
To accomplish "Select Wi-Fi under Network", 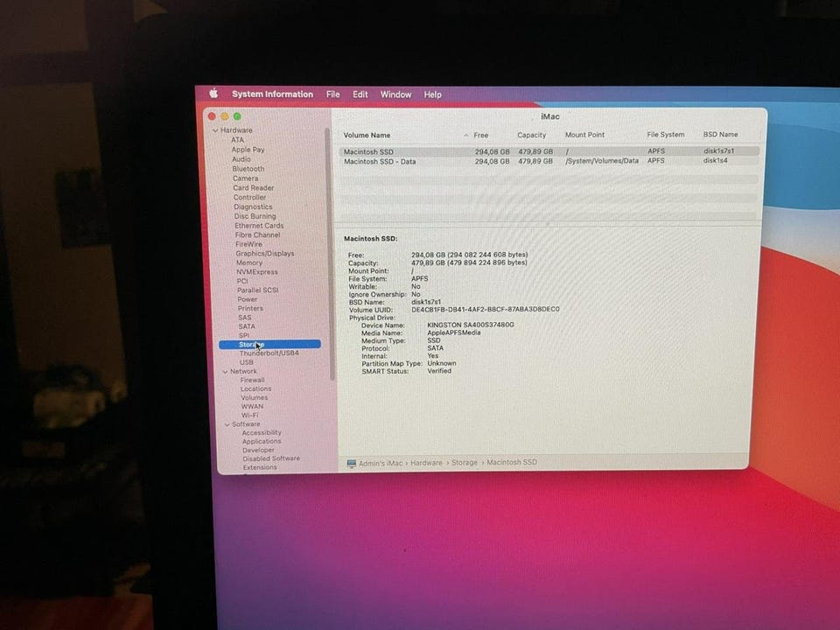I will pyautogui.click(x=249, y=415).
